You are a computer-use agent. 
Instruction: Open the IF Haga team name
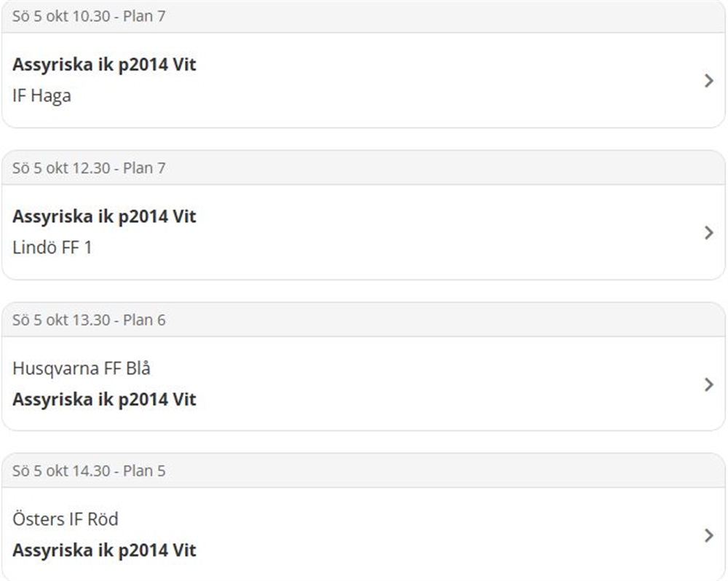tap(41, 96)
